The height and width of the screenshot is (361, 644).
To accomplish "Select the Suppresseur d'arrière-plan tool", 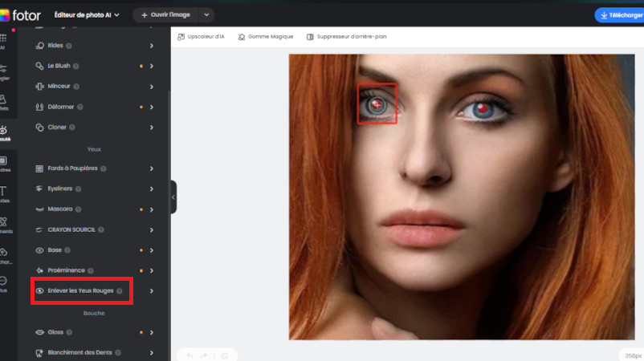I will pos(347,37).
